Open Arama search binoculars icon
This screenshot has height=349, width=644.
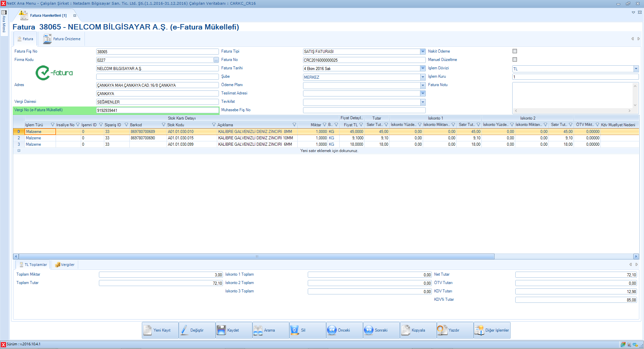258,330
